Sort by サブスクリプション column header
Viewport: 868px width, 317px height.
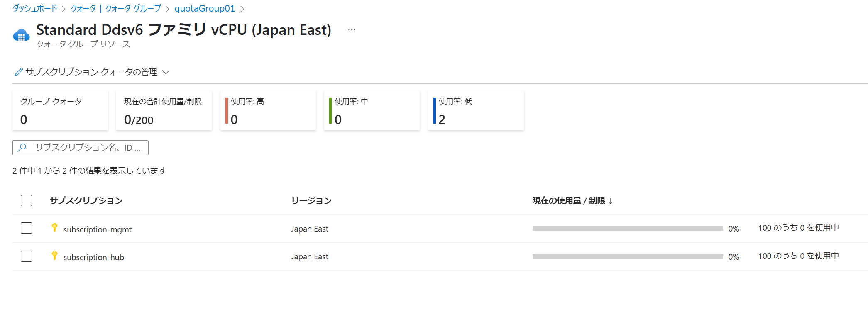click(86, 201)
